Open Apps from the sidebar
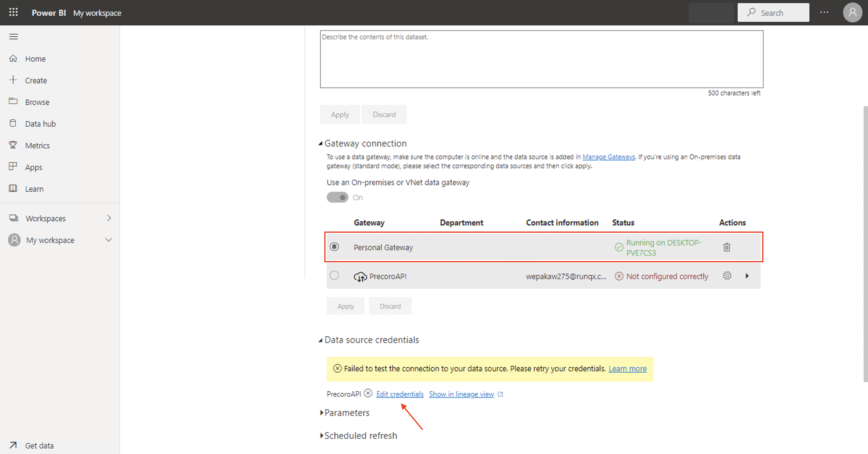The width and height of the screenshot is (868, 454). pyautogui.click(x=33, y=167)
